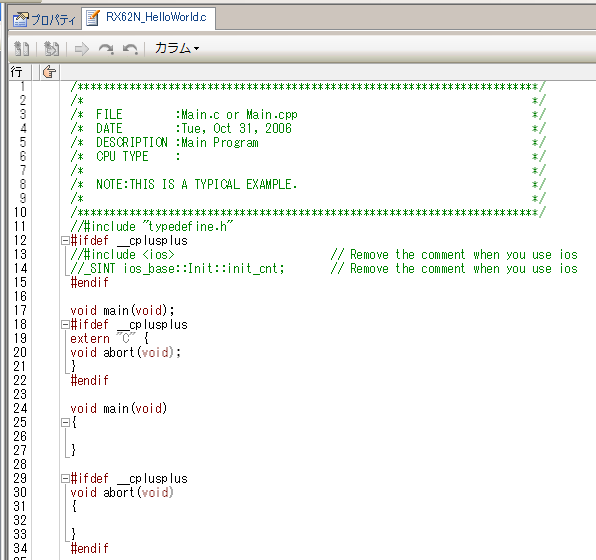Screen dimensions: 596x560
Task: Collapse the main function body at line 25
Action: click(x=65, y=422)
